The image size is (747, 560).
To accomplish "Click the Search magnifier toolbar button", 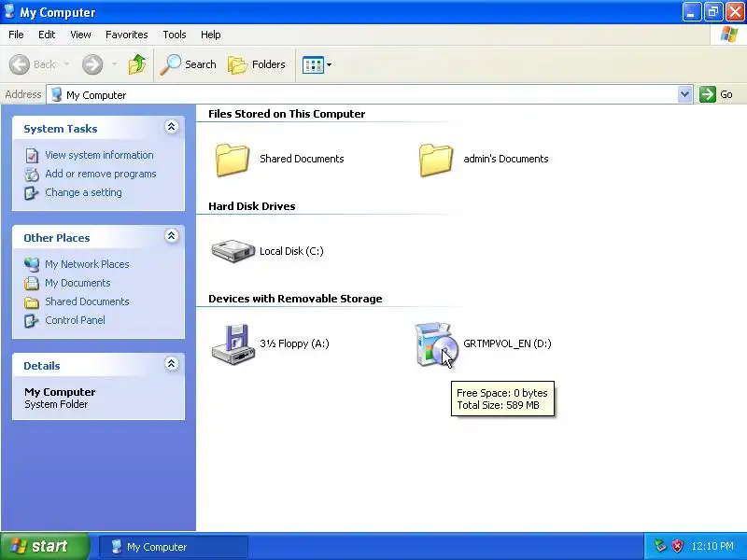I will tap(188, 64).
